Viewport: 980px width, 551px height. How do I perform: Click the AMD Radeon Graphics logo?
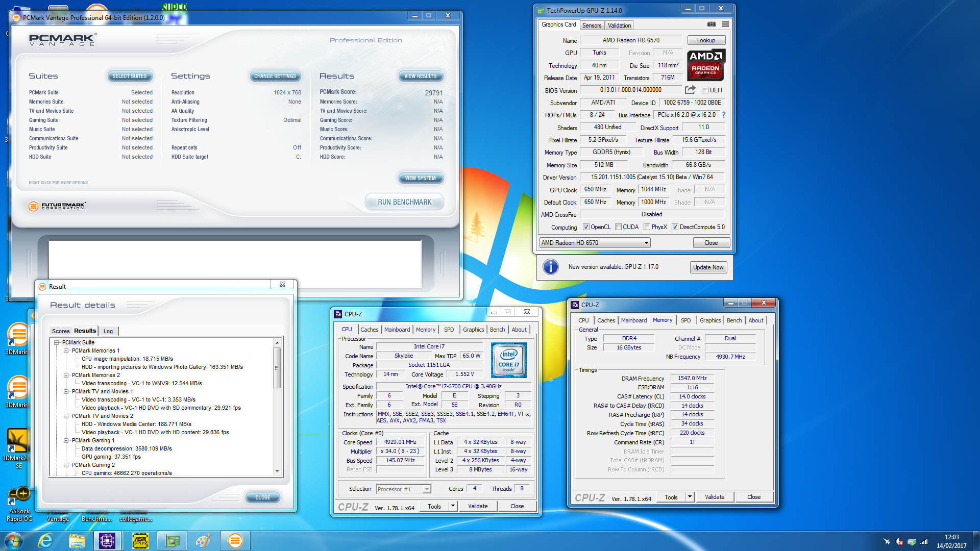point(705,65)
